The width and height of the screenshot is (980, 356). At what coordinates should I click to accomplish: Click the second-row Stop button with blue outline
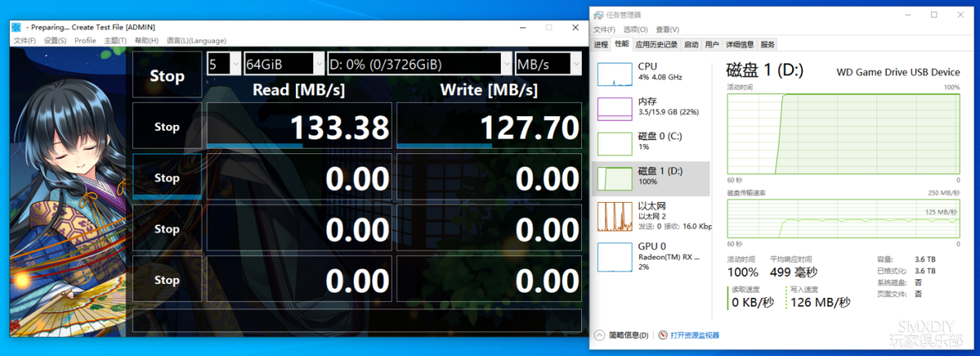click(167, 177)
